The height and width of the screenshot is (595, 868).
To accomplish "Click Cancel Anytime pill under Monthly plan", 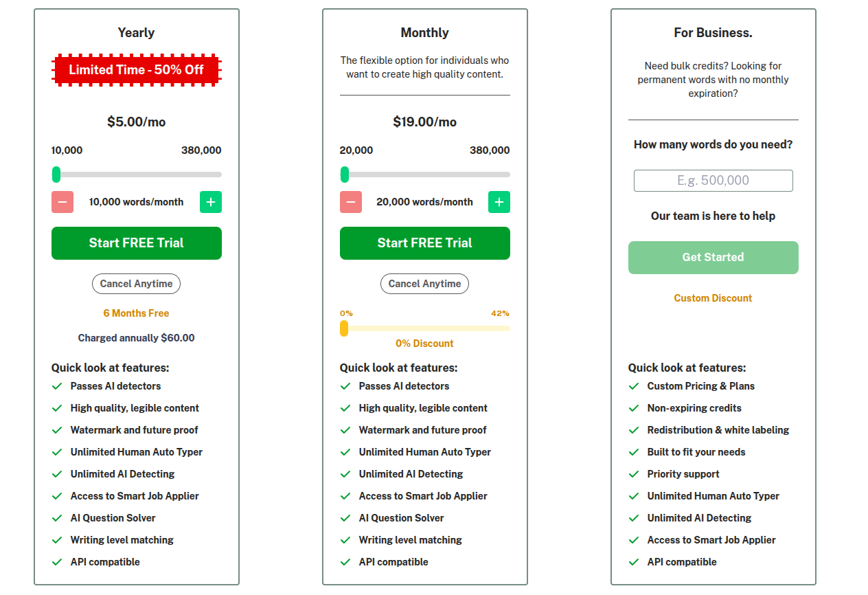I will pos(425,284).
